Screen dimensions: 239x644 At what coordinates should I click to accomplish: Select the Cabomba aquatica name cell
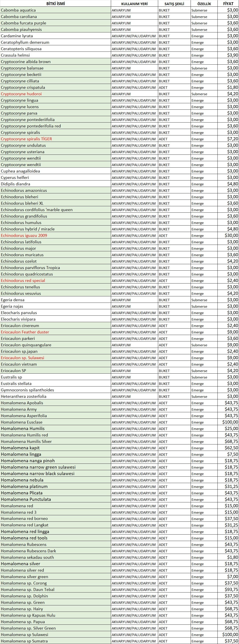coord(18,10)
